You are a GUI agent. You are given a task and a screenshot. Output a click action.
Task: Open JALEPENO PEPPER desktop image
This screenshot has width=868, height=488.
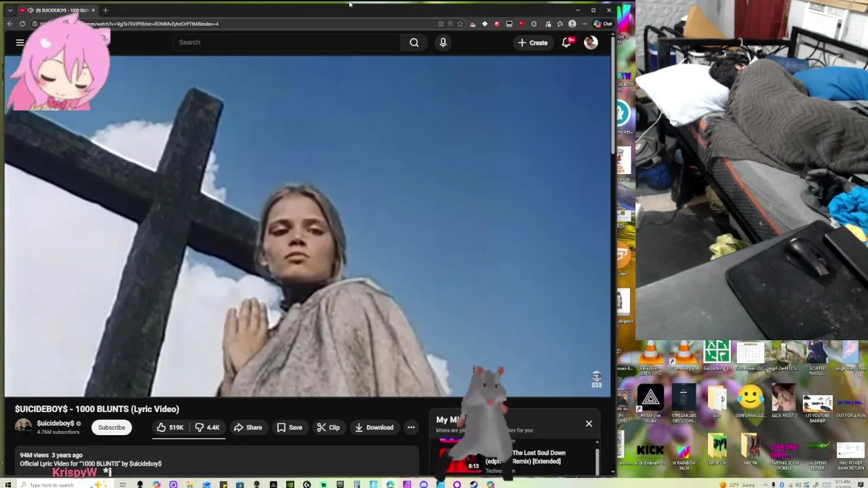817,453
